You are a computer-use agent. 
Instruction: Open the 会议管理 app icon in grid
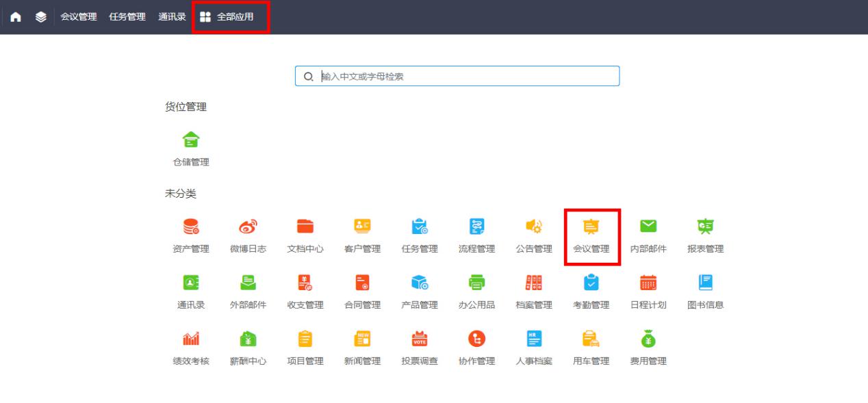591,227
